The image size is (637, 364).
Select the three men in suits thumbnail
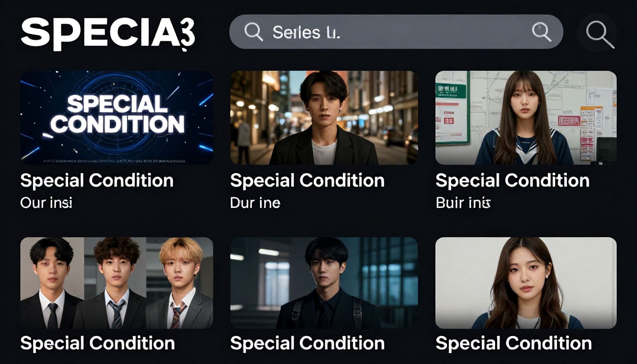tap(117, 283)
